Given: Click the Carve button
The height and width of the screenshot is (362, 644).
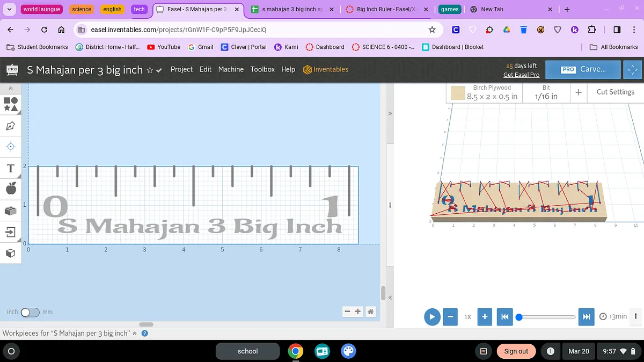Looking at the screenshot, I should click(583, 69).
